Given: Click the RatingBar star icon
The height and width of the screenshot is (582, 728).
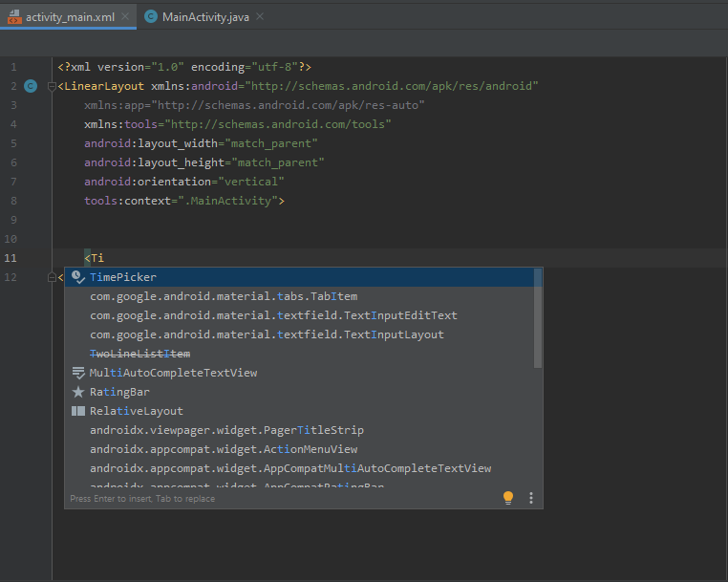Looking at the screenshot, I should coord(78,392).
